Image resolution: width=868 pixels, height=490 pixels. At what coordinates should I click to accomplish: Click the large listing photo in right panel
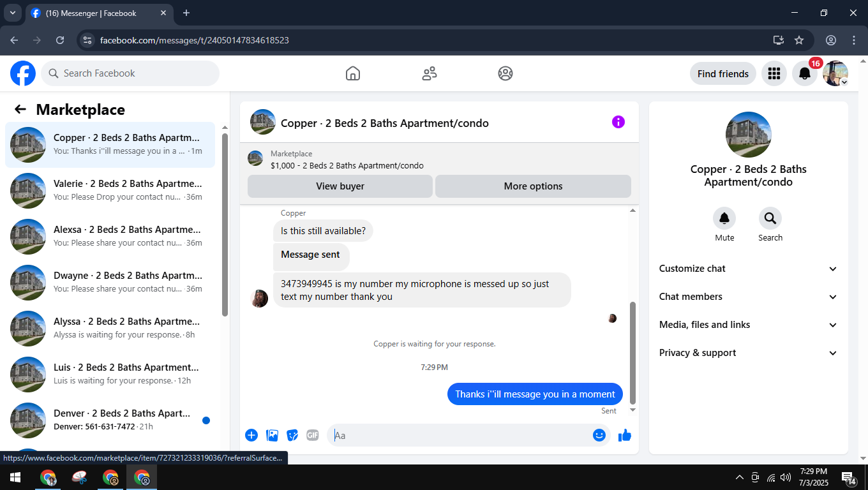[749, 135]
